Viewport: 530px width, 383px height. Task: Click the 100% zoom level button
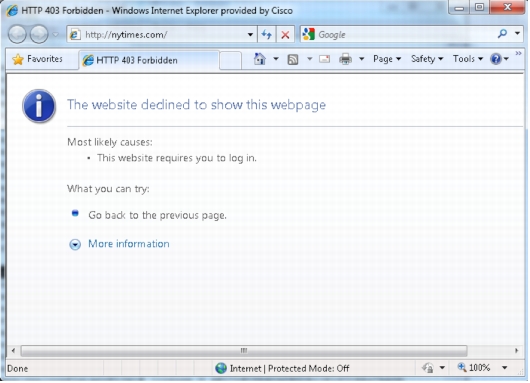[x=474, y=368]
